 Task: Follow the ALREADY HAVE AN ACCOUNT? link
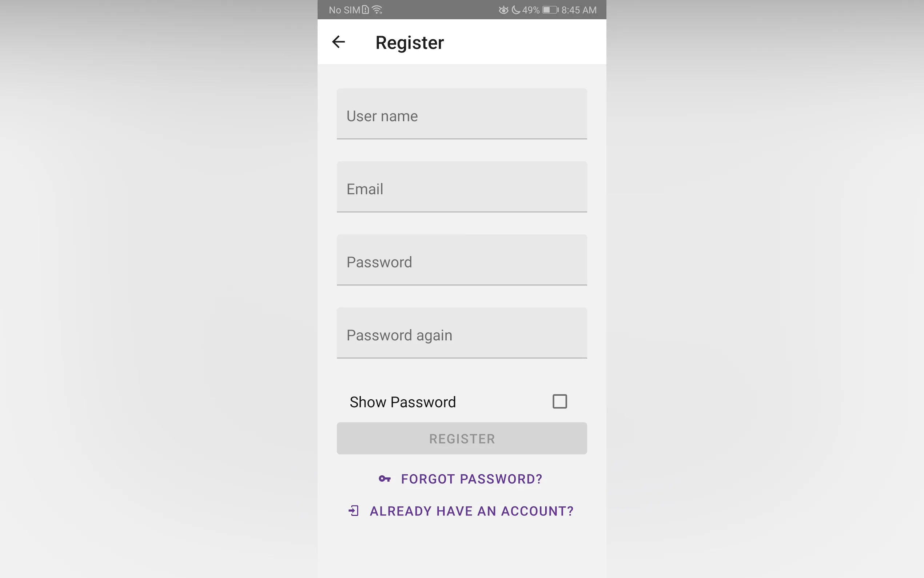[471, 511]
